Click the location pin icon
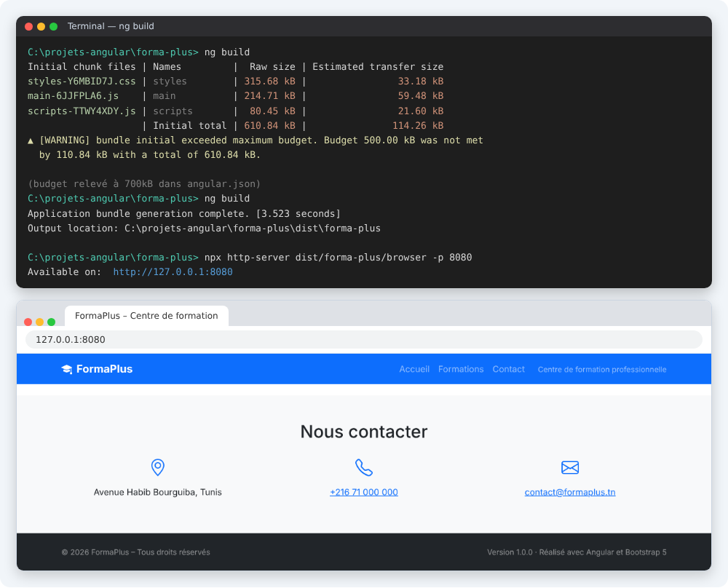This screenshot has width=728, height=588. (158, 467)
